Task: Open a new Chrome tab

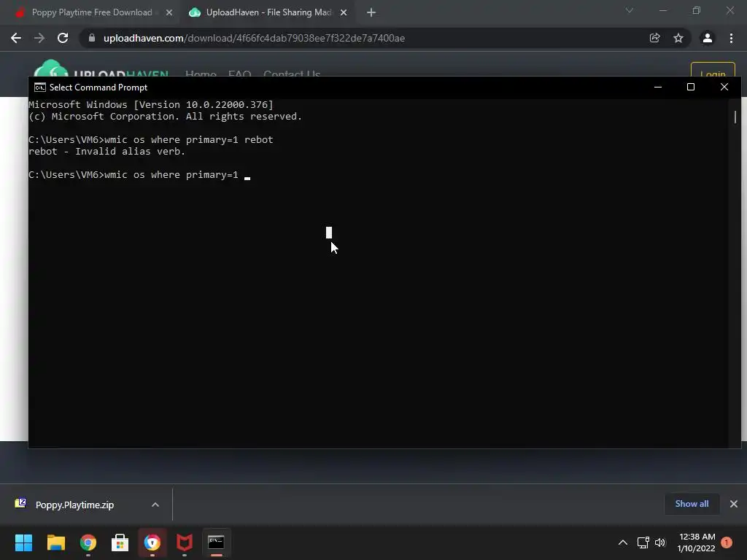Action: 371,13
